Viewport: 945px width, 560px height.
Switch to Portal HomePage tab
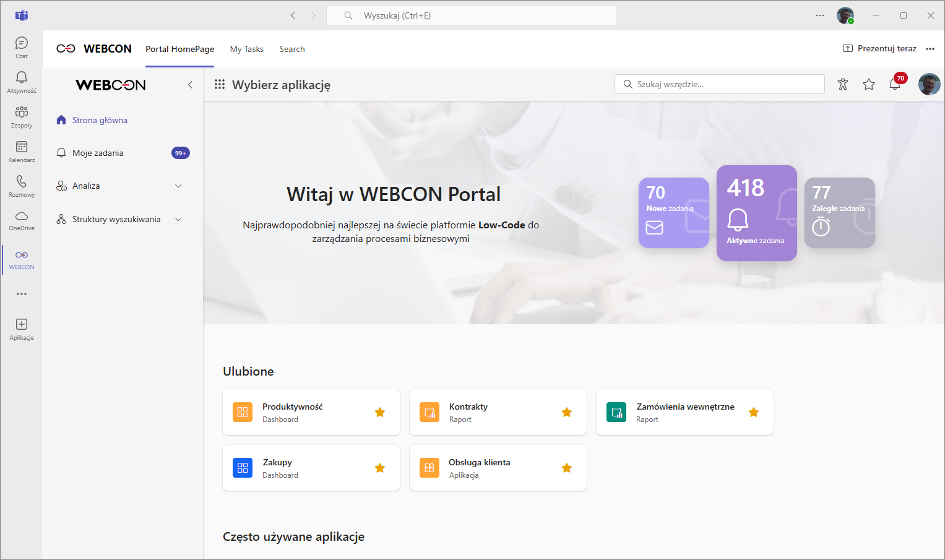click(x=180, y=49)
